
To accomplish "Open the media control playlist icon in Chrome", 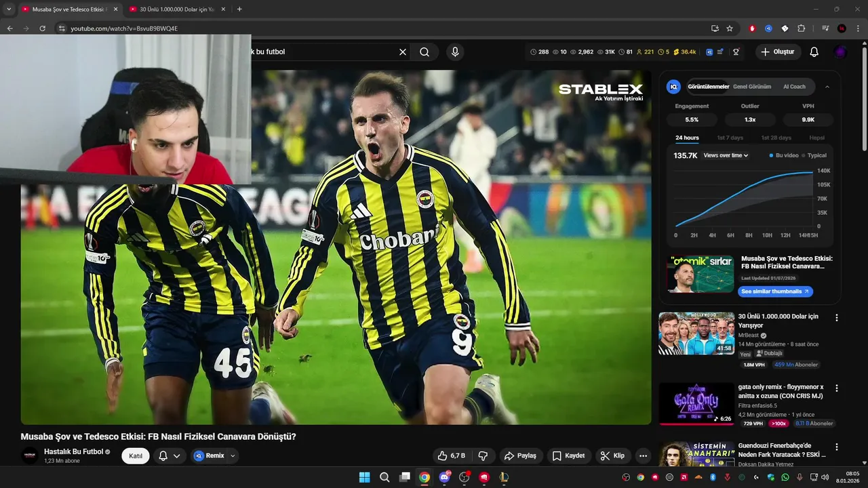I will (x=825, y=28).
